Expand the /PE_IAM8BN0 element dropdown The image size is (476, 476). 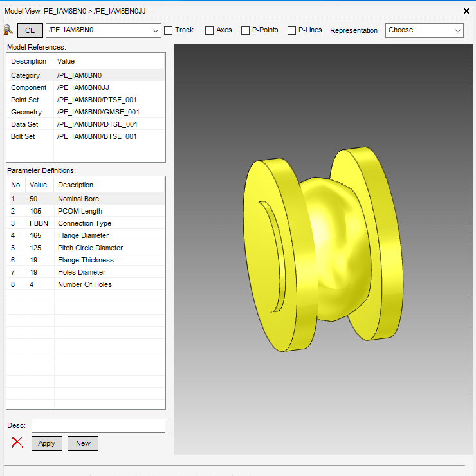click(x=155, y=30)
